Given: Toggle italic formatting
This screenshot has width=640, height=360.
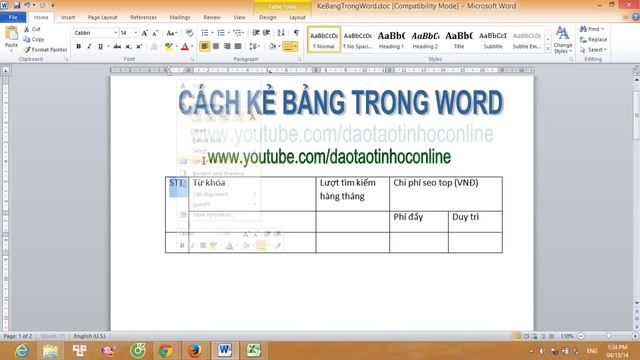Looking at the screenshot, I should pyautogui.click(x=89, y=47).
